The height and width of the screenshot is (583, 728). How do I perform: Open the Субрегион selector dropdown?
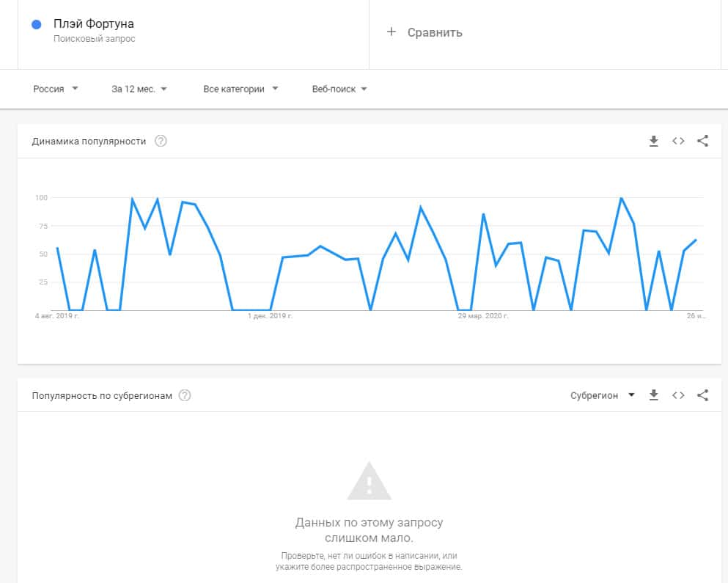[603, 395]
